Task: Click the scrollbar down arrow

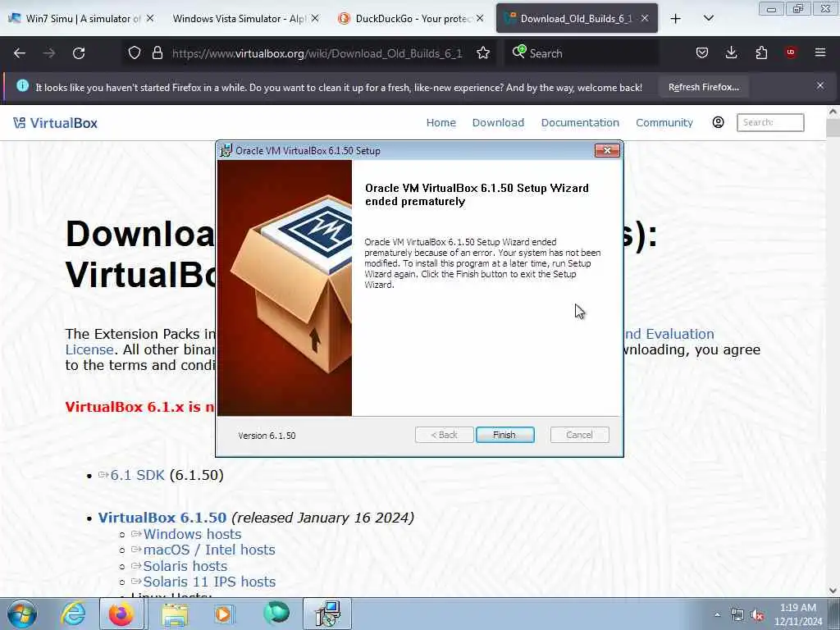Action: (x=833, y=591)
